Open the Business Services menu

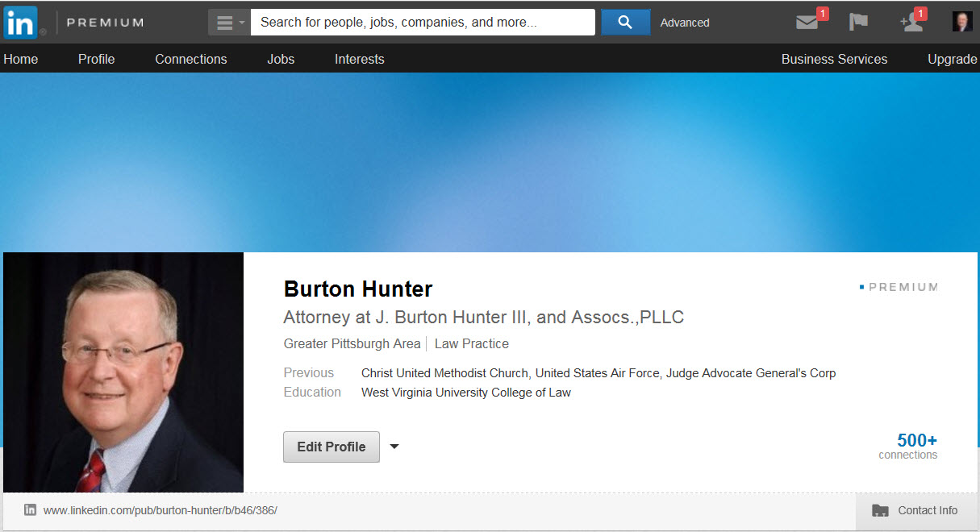[834, 59]
